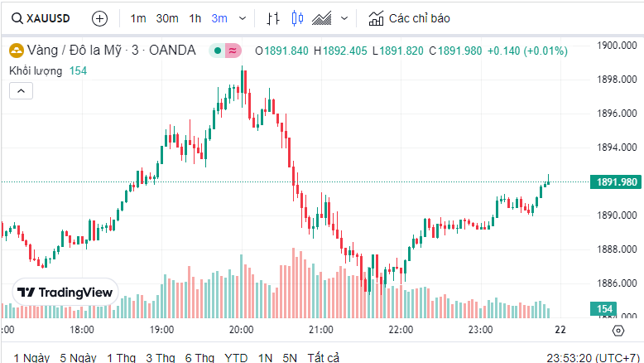Open the Các chỉ báo indicators menu

click(x=409, y=17)
